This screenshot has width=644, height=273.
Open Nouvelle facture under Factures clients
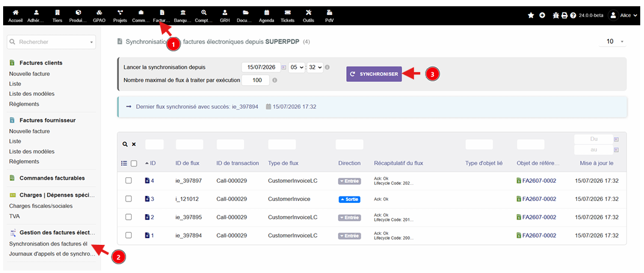click(x=29, y=74)
